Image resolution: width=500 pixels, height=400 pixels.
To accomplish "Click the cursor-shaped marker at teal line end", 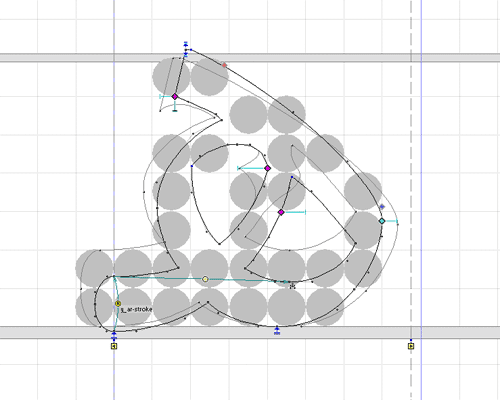I will (x=292, y=286).
